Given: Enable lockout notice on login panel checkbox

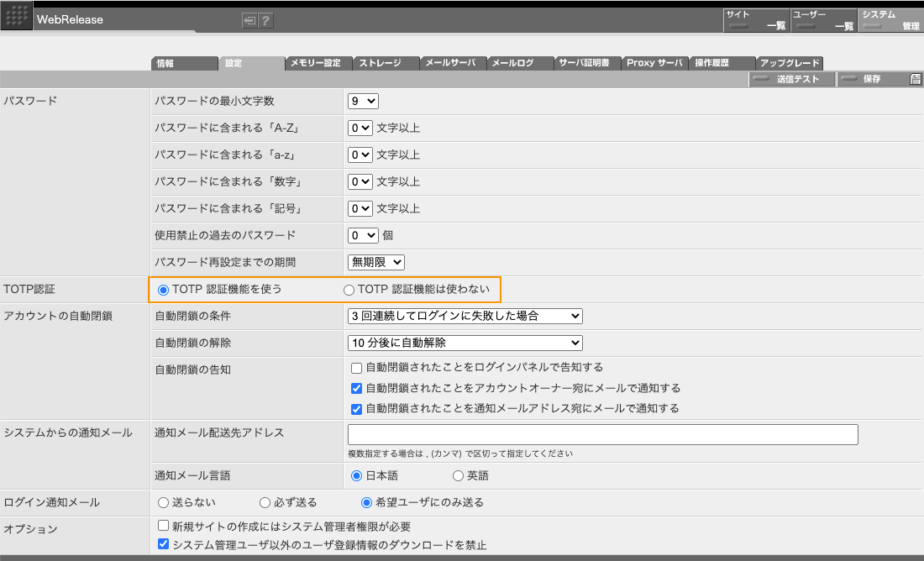Looking at the screenshot, I should (x=355, y=367).
